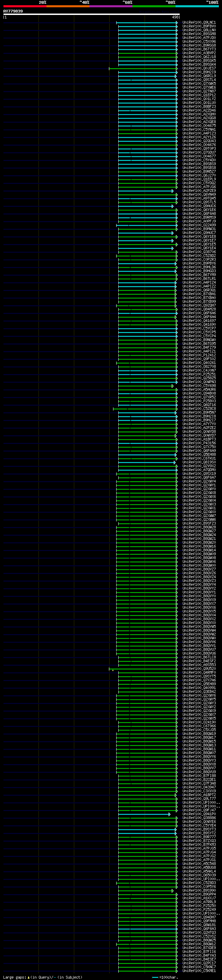Select hit label UniRef100_C5Z8C8
The width and height of the screenshot is (222, 980).
point(199,409)
